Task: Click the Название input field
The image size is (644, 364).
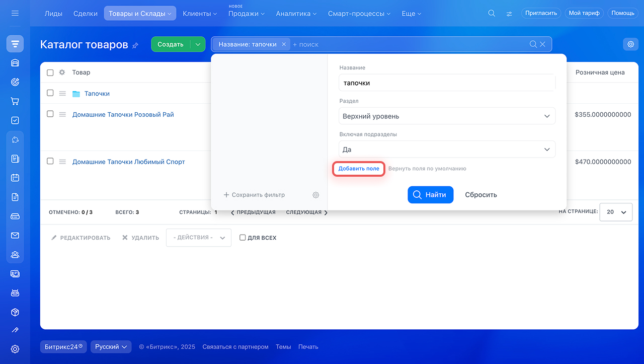Action: (x=447, y=83)
